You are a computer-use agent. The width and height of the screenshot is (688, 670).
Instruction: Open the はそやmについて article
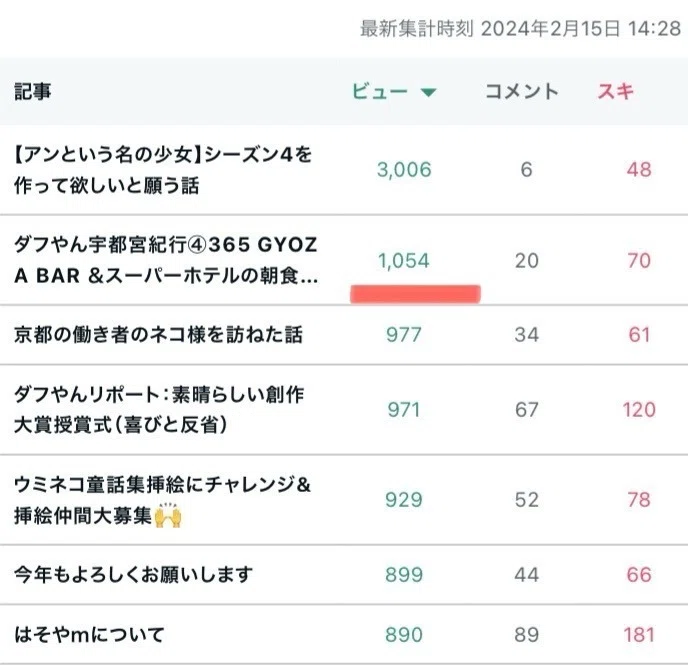(90, 634)
